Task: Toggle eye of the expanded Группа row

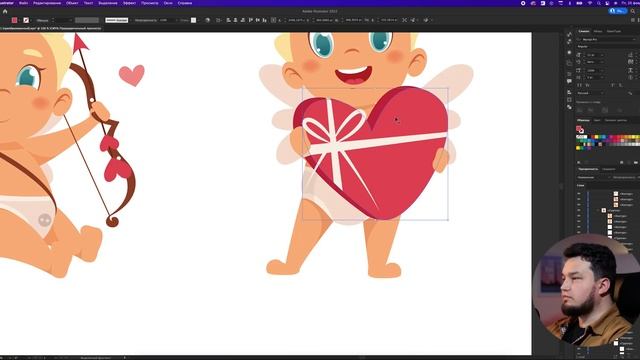Action: [x=579, y=211]
